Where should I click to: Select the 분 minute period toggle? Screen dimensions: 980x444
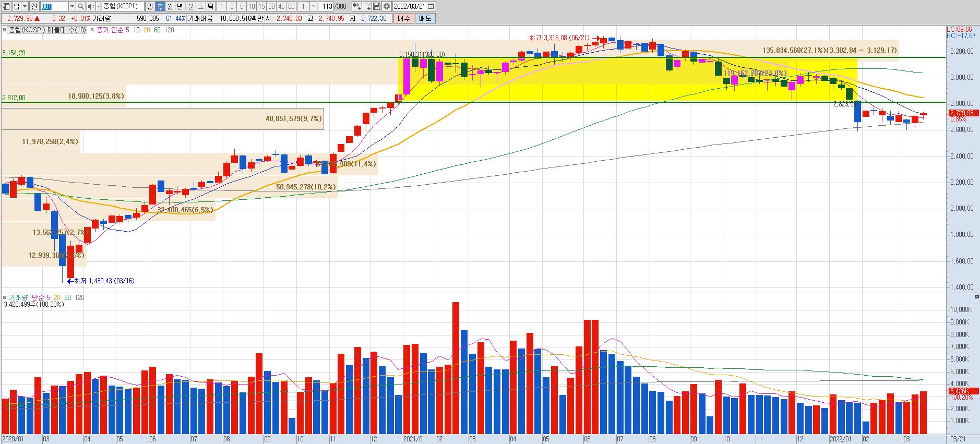click(x=190, y=6)
